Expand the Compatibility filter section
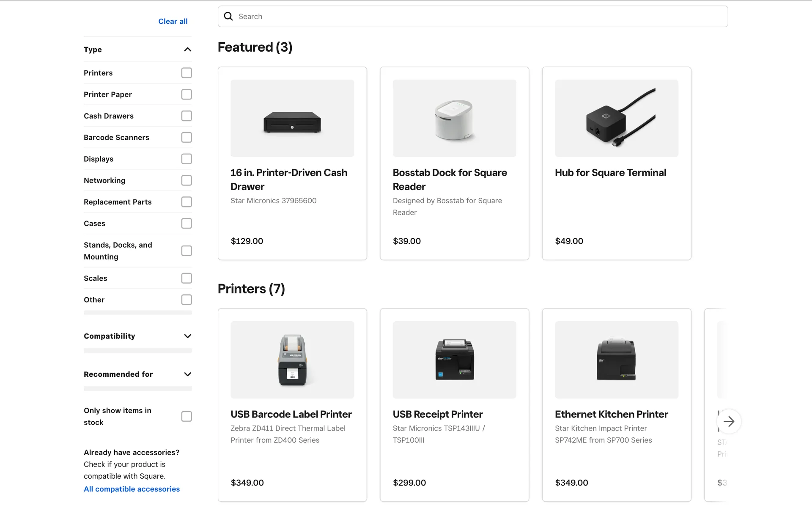Viewport: 812px width, 508px height. [187, 336]
